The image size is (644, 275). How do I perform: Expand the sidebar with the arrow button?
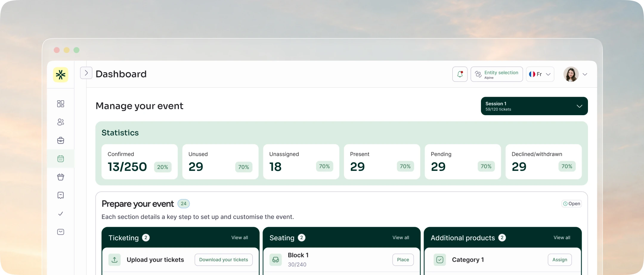click(x=86, y=73)
